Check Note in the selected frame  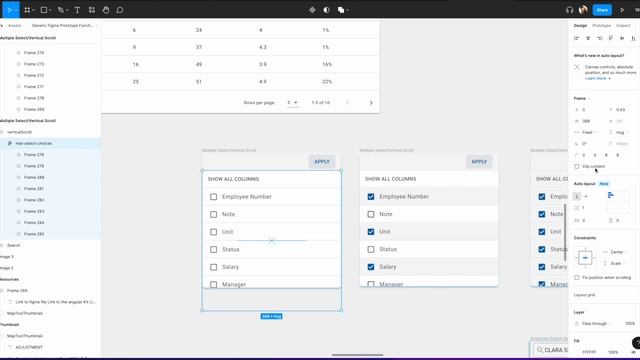213,214
